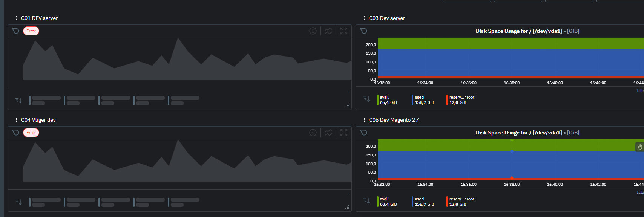This screenshot has height=217, width=644.
Task: Change chart type in C01 DEV server chart
Action: click(x=328, y=31)
